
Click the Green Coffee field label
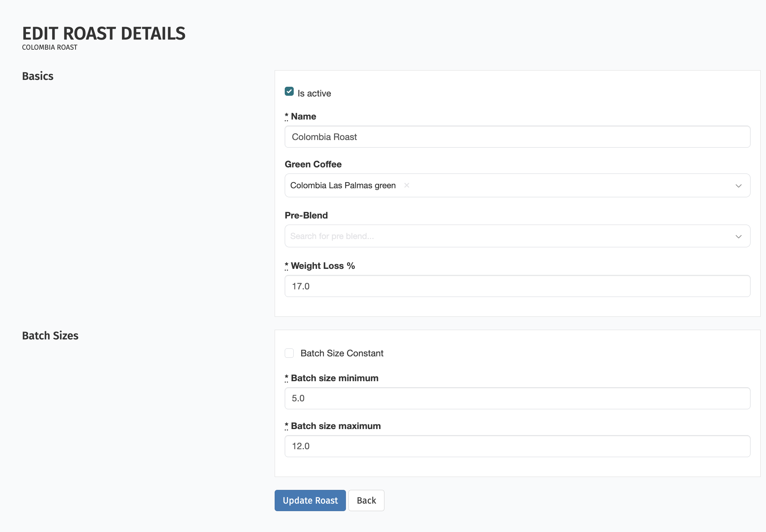click(313, 164)
